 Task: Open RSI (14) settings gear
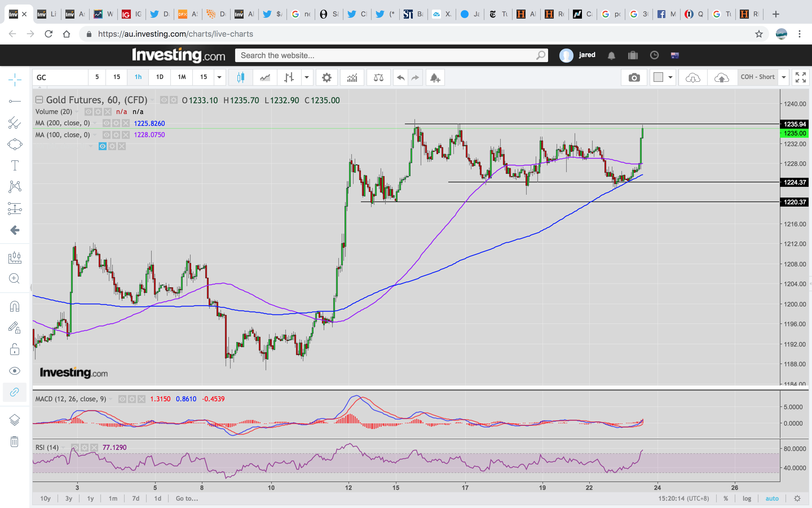tap(85, 448)
